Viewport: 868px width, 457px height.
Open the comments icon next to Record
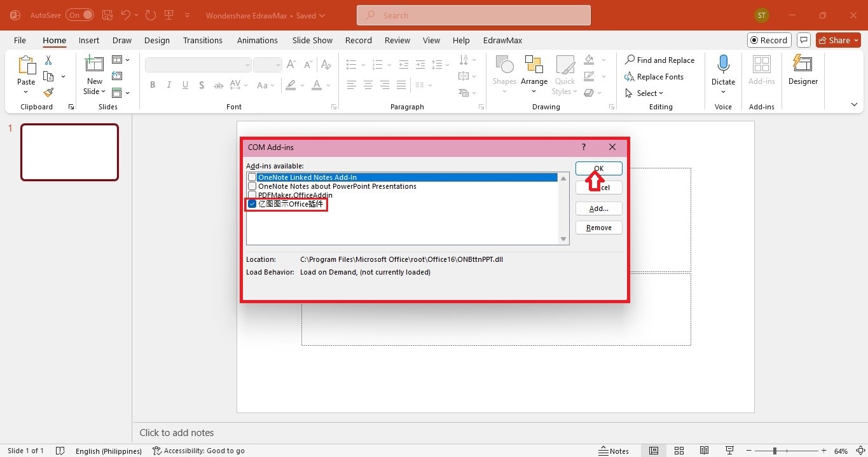click(804, 40)
